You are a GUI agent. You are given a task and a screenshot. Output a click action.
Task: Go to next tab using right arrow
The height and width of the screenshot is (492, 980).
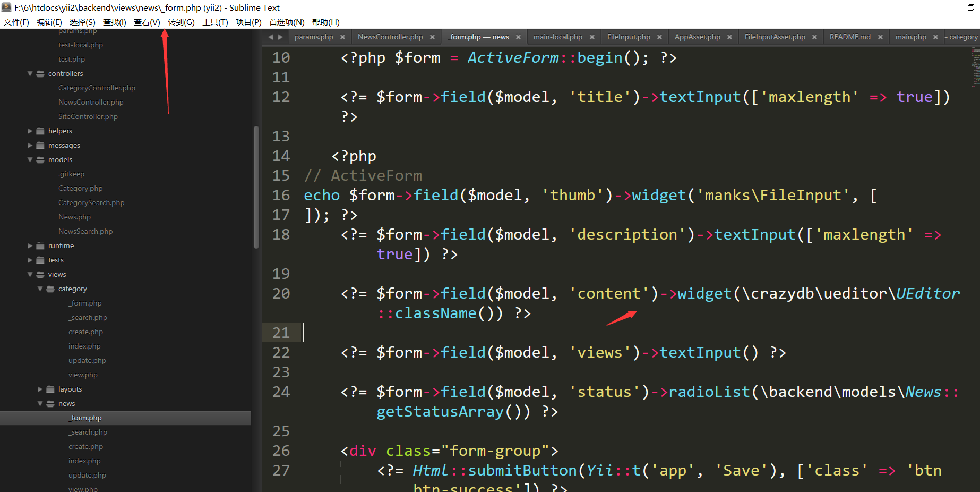coord(280,37)
